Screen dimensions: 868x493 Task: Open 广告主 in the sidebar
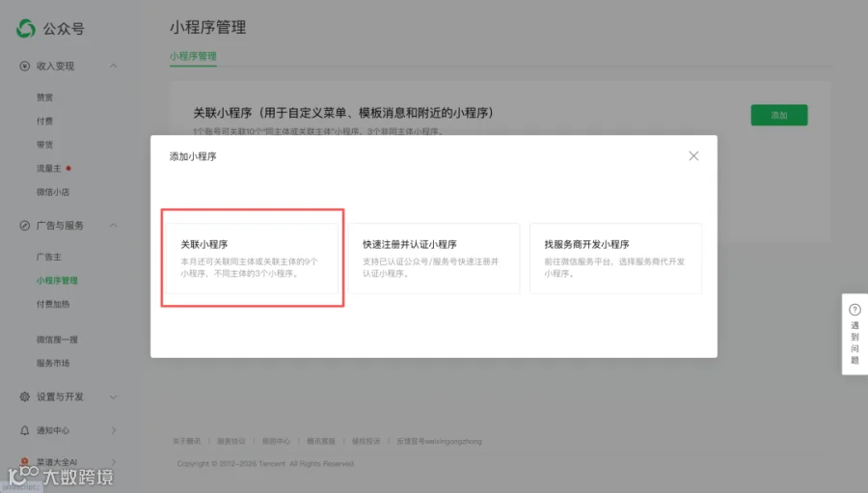click(x=49, y=257)
